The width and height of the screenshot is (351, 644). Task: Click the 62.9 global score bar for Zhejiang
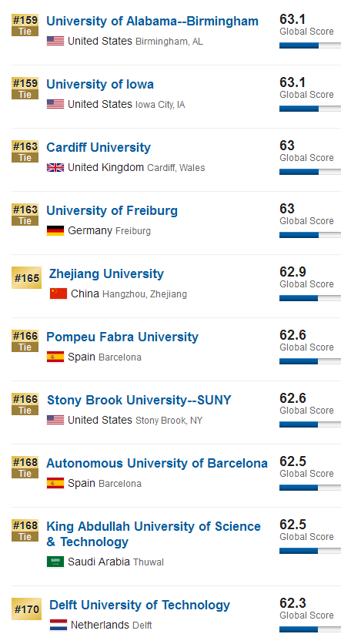coord(310,298)
